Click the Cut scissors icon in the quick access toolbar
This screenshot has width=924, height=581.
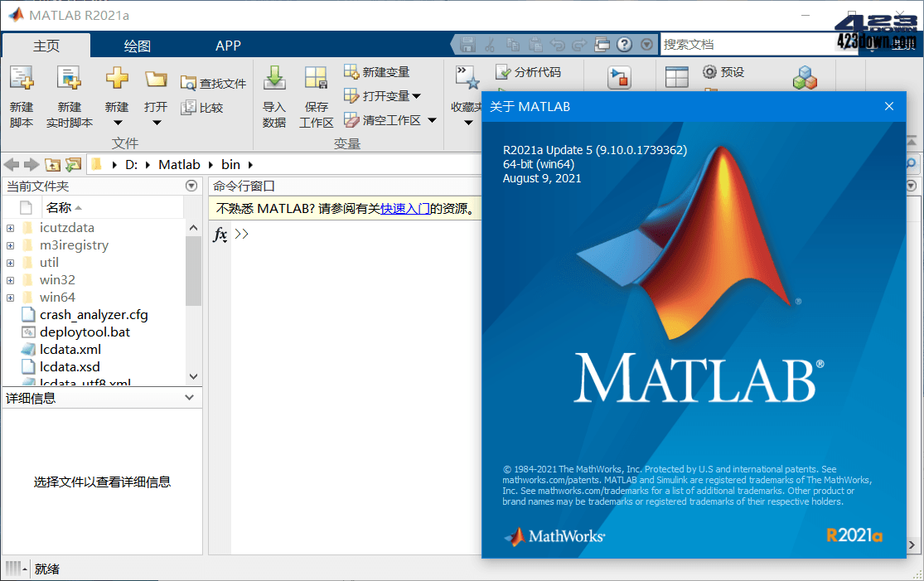pos(491,44)
